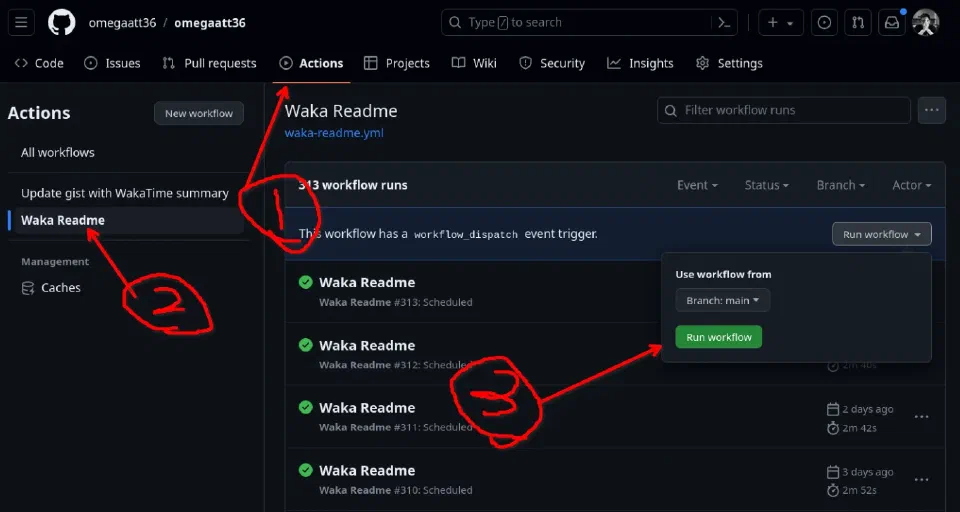
Task: Switch to the Security tab
Action: 552,63
